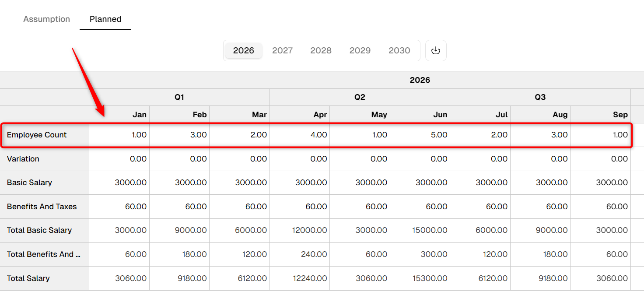Switch to year 2029
Viewport: 644px width, 302px height.
pos(360,50)
